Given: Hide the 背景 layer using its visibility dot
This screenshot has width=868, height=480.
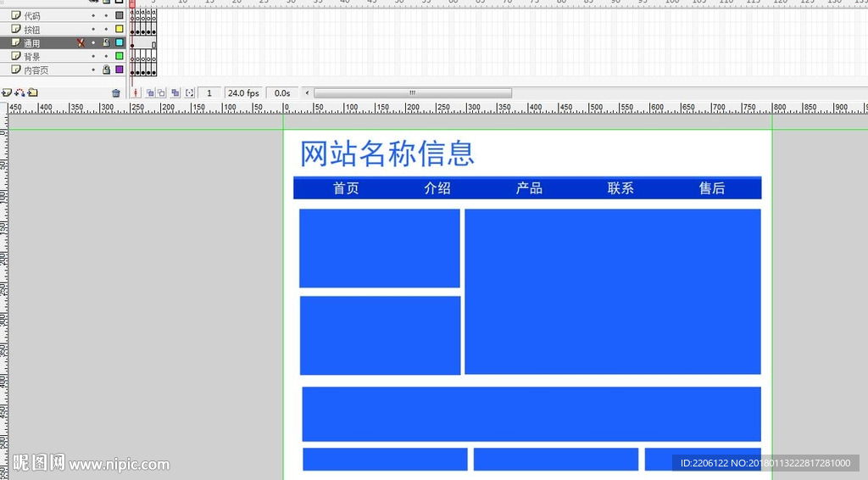Looking at the screenshot, I should coord(93,56).
